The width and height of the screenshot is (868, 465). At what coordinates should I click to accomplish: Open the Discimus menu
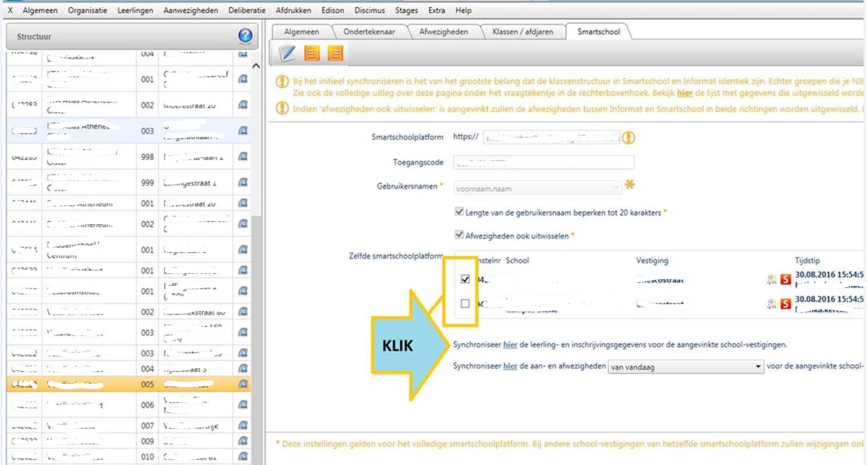click(370, 11)
